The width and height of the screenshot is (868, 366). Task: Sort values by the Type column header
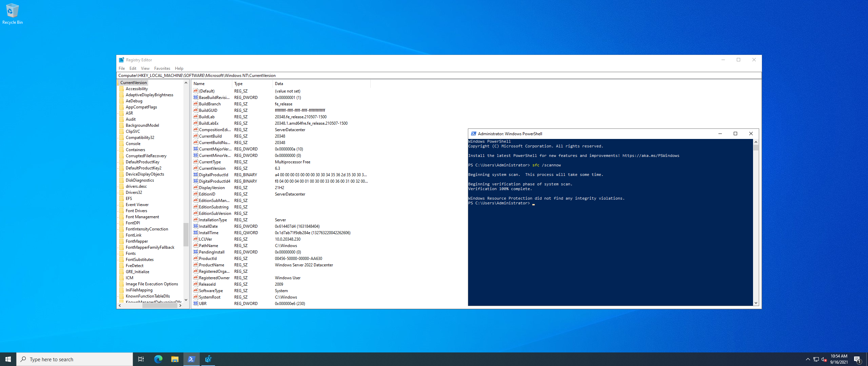click(252, 84)
